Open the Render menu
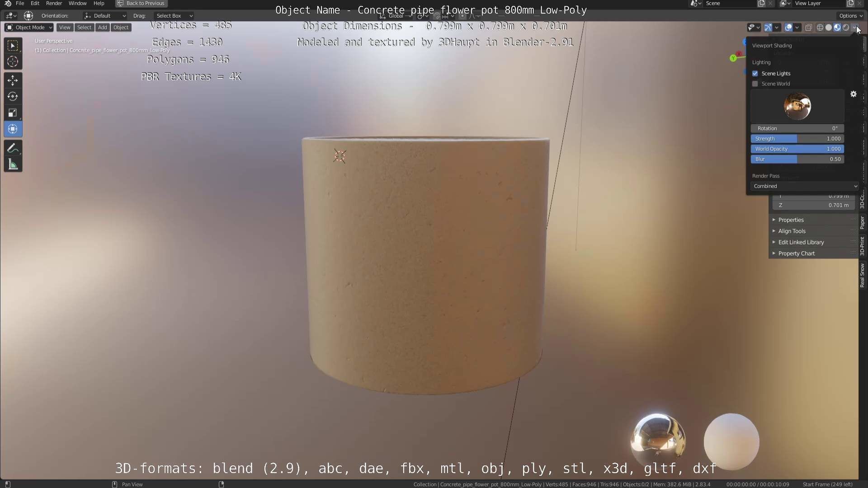This screenshot has height=488, width=868. (54, 3)
